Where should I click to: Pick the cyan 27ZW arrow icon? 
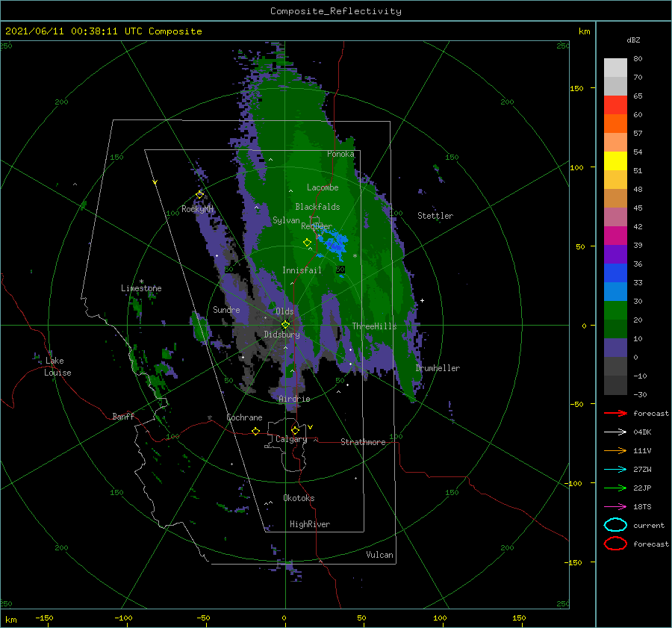[x=615, y=469]
